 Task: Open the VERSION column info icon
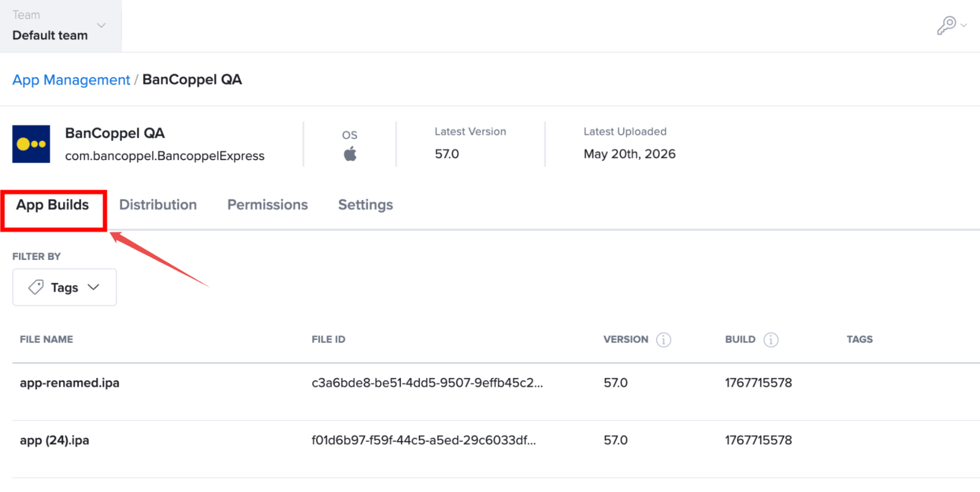coord(663,340)
